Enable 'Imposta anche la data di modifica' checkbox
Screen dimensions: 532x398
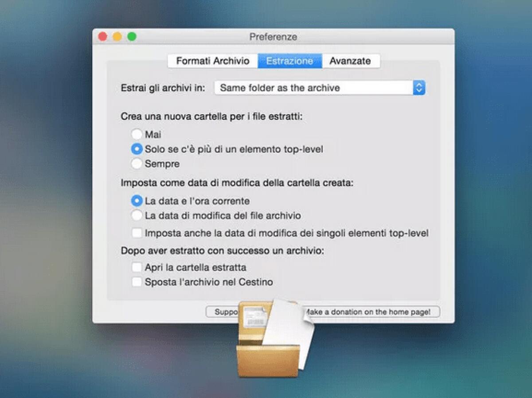[137, 233]
